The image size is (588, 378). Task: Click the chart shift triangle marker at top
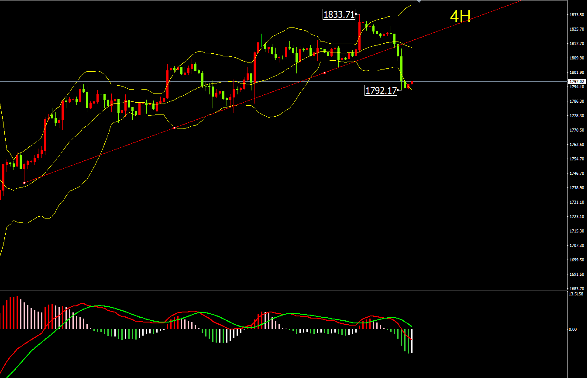(x=420, y=2)
